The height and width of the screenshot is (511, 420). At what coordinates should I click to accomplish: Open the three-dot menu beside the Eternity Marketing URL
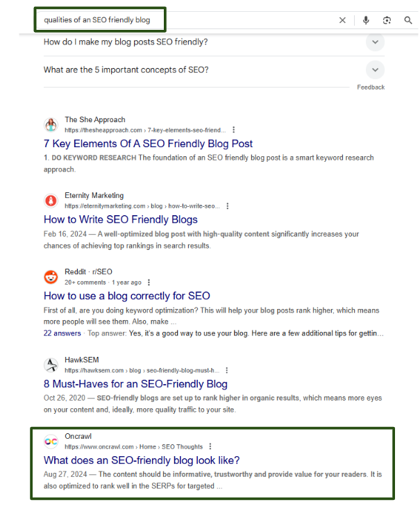pos(228,206)
